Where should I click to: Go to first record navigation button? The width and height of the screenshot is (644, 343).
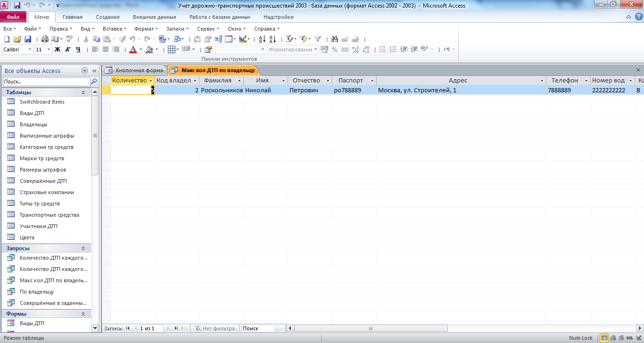click(128, 328)
